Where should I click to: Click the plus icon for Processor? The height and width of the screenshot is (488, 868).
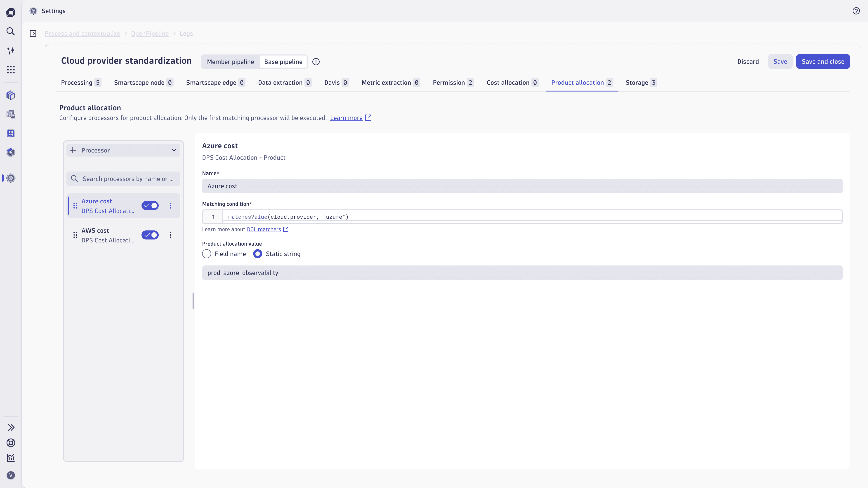point(73,150)
